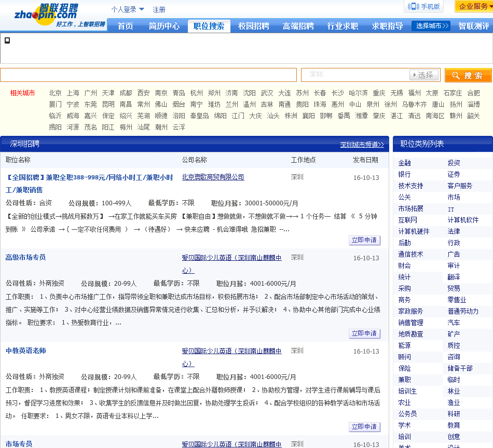The image size is (493, 448).
Task: Click 立即申请 for 中教英语老师
Action: click(x=364, y=427)
